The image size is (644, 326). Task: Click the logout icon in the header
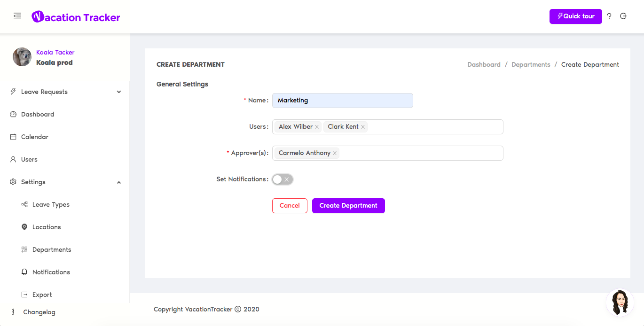tap(623, 16)
